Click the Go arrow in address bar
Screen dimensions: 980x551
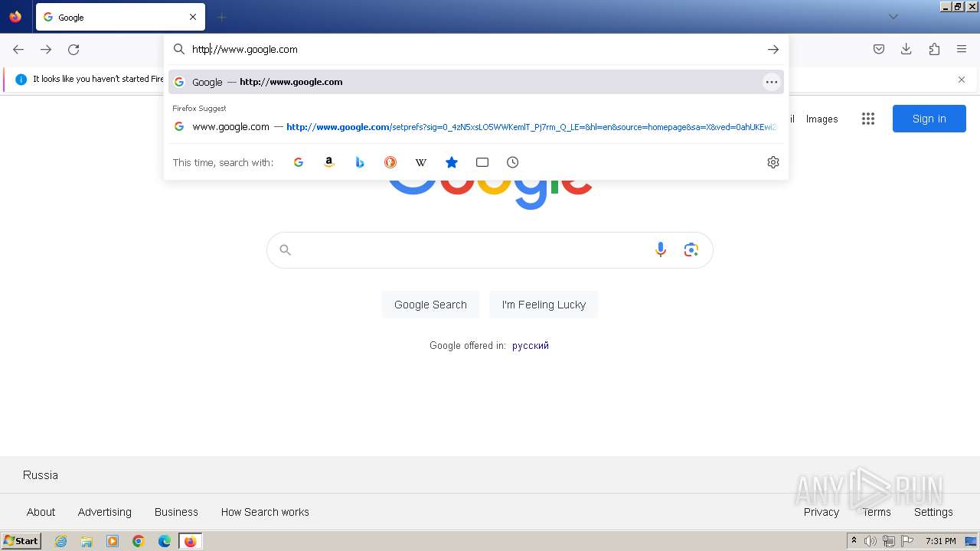pyautogui.click(x=773, y=49)
